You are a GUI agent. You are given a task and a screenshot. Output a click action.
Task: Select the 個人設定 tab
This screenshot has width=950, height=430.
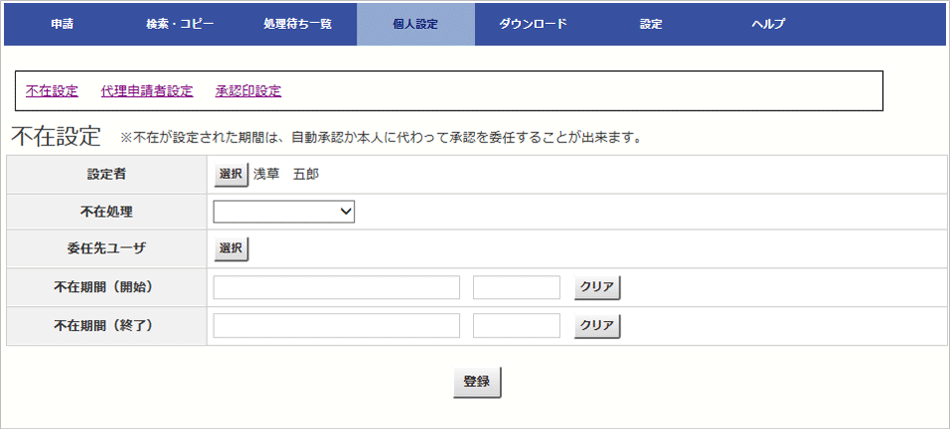click(x=415, y=24)
